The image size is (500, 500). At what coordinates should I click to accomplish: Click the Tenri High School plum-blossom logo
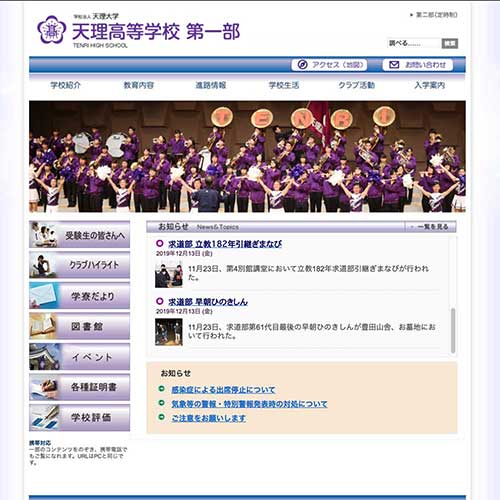point(51,30)
